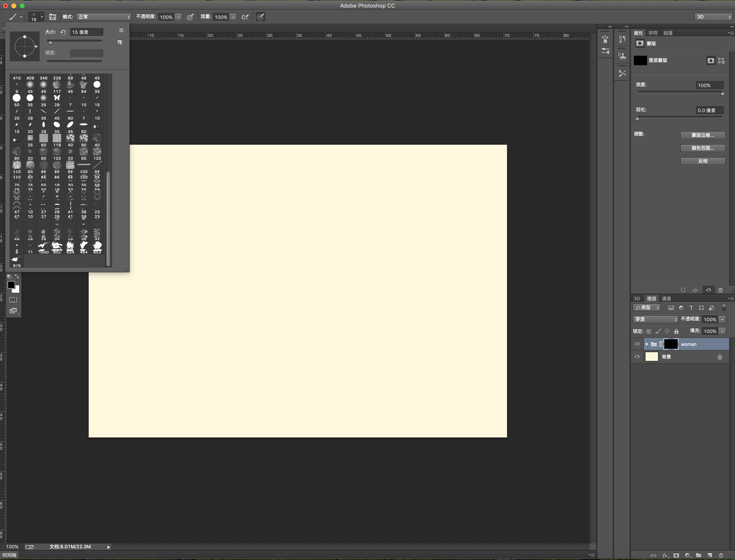Toggle Quick Mask mode icon
This screenshot has height=560, width=735.
13,300
